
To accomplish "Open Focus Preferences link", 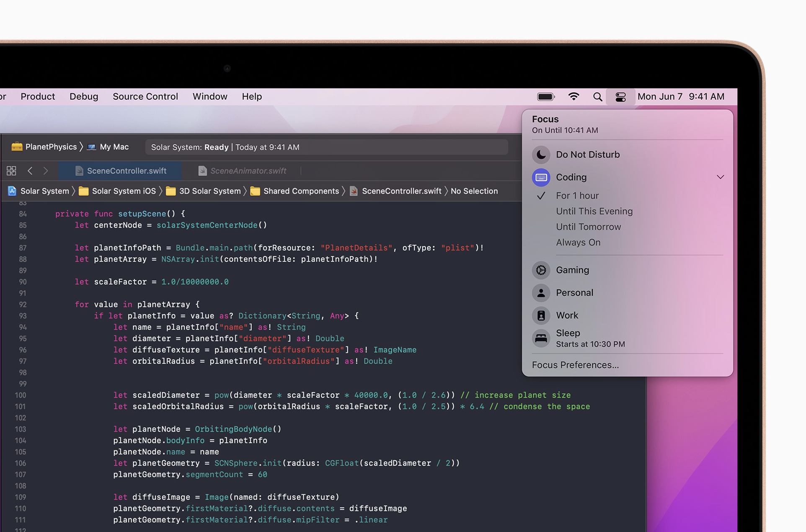I will [575, 364].
